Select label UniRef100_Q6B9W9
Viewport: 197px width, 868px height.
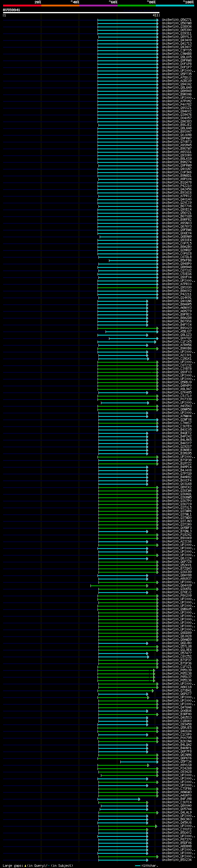(x=177, y=236)
